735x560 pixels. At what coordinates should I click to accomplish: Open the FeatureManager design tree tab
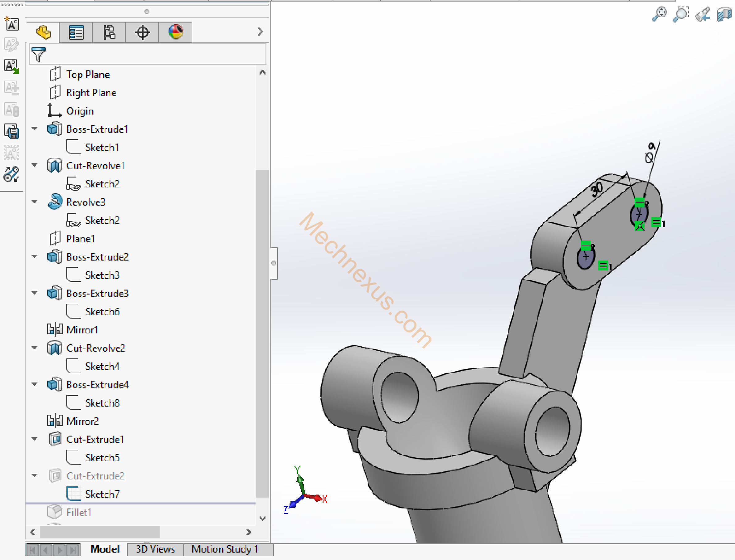pyautogui.click(x=43, y=32)
